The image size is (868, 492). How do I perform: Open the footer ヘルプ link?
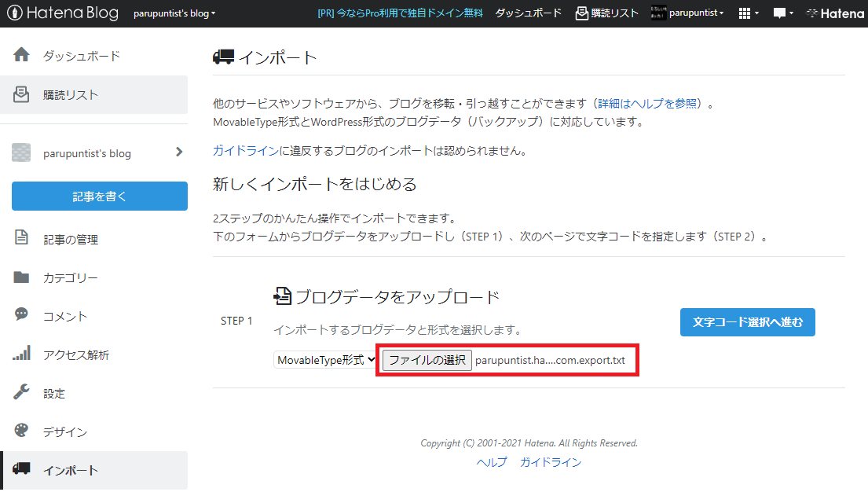pos(492,462)
